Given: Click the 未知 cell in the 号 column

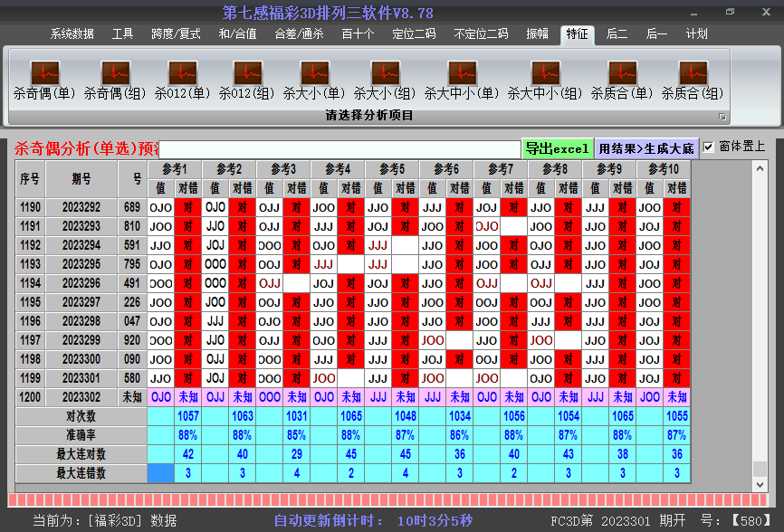Looking at the screenshot, I should click(x=132, y=397).
